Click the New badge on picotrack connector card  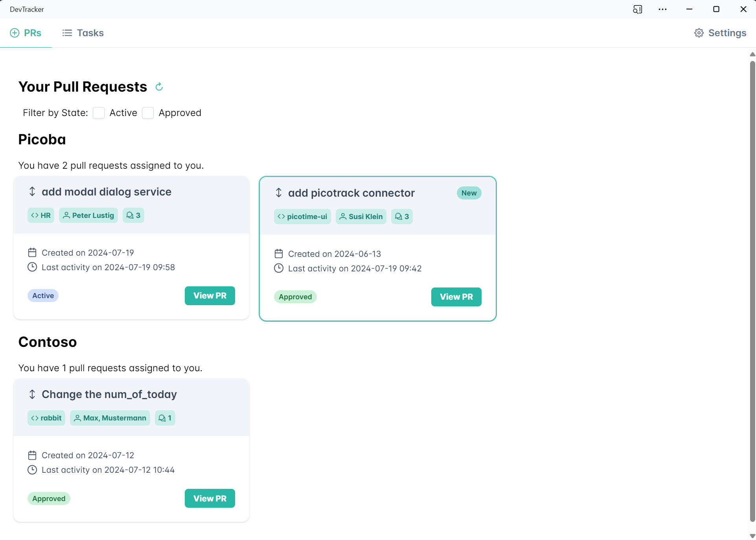tap(469, 193)
